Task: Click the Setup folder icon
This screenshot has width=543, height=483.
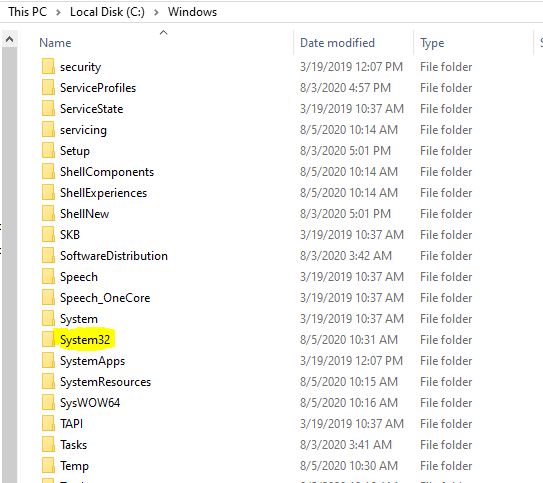Action: pos(48,151)
